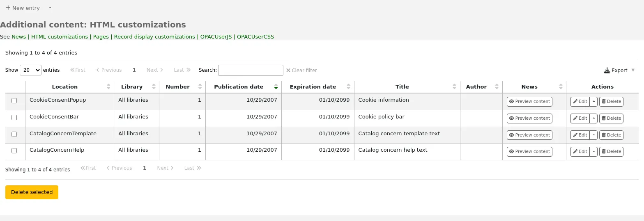Image resolution: width=644 pixels, height=221 pixels.
Task: Edit the CookieConsentBar entry
Action: pyautogui.click(x=580, y=118)
